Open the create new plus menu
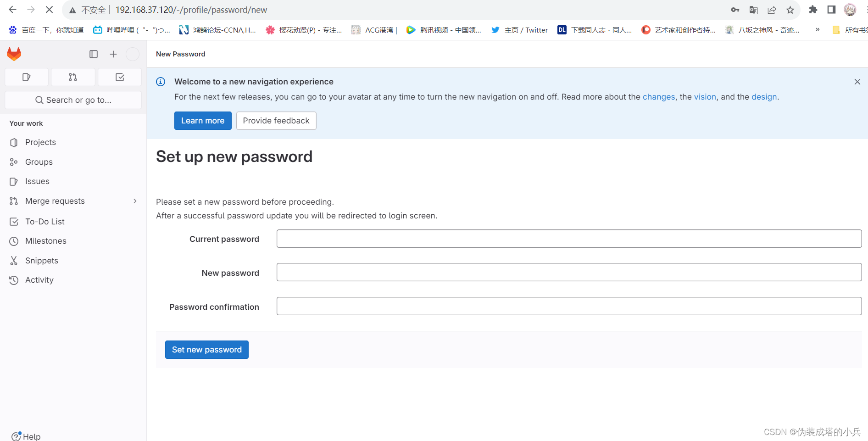 point(113,54)
